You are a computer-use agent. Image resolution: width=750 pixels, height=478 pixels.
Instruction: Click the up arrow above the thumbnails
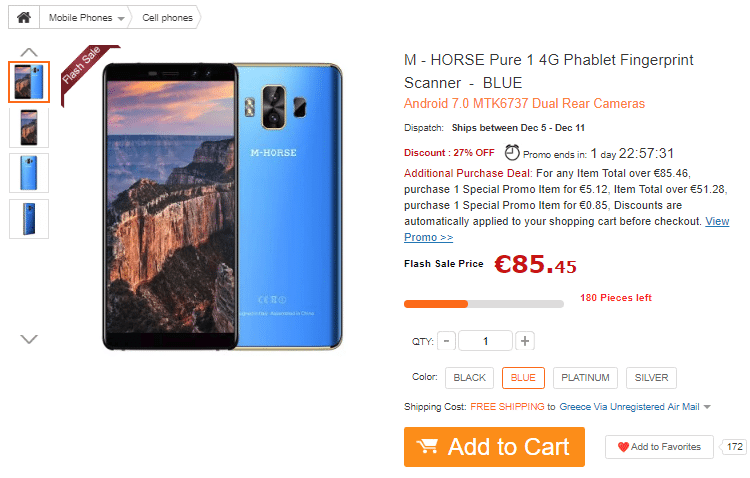tap(29, 52)
